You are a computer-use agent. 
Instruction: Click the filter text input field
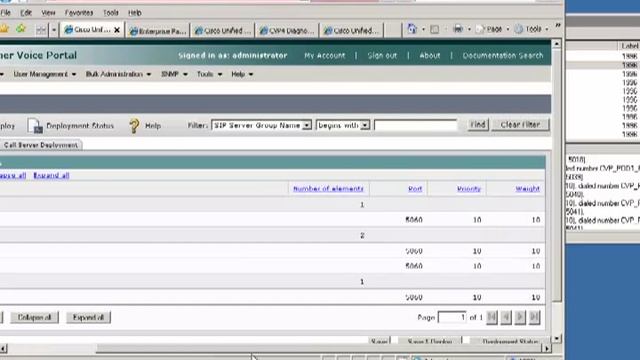pyautogui.click(x=416, y=125)
